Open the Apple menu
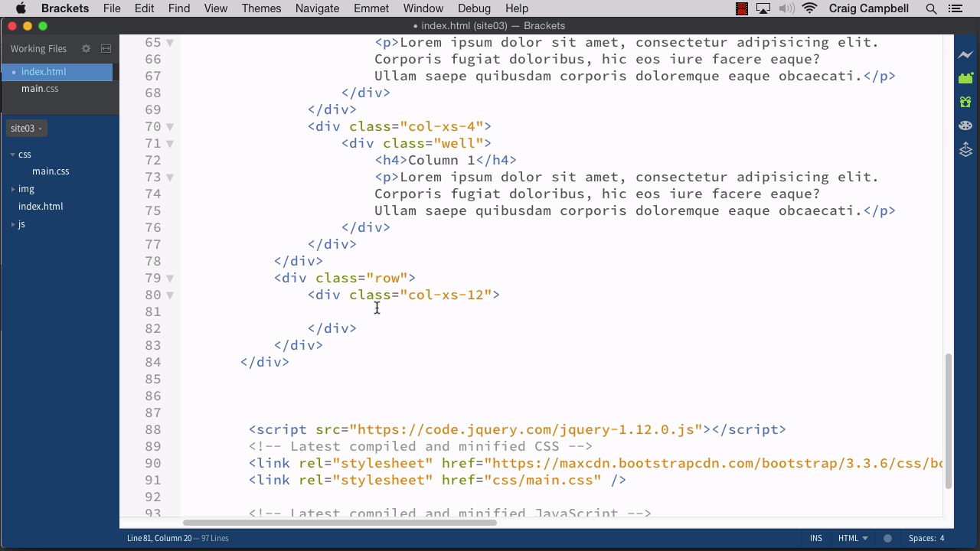 [21, 8]
